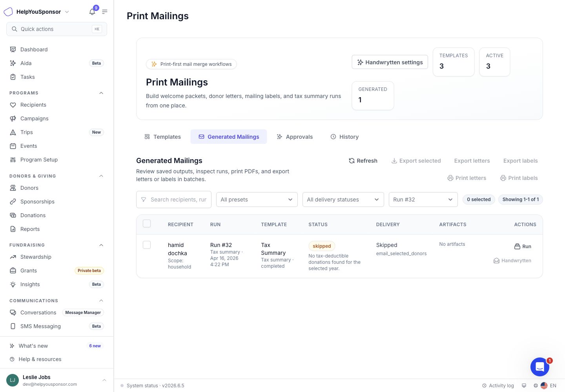Screen dimensions: 565x392
Task: Open the All presets dropdown
Action: click(257, 200)
